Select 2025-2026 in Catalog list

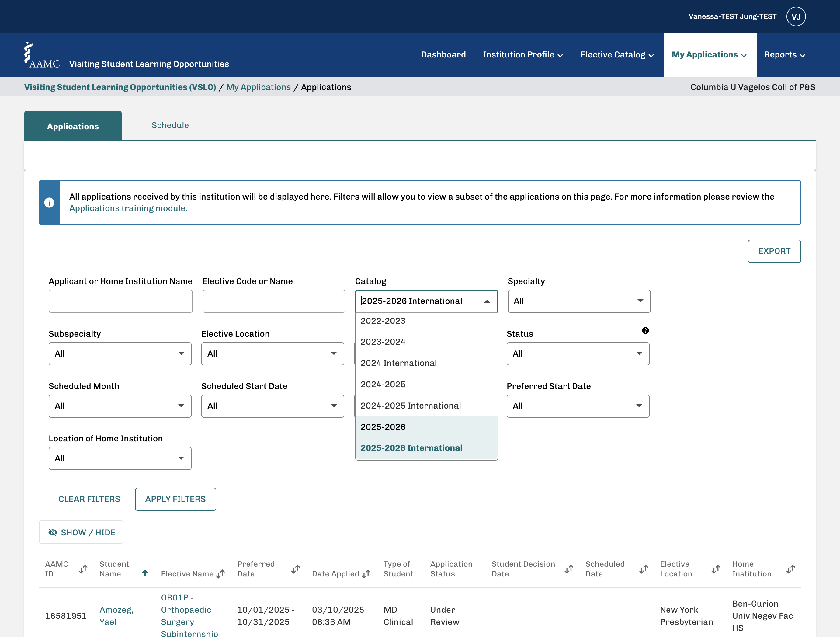(426, 427)
